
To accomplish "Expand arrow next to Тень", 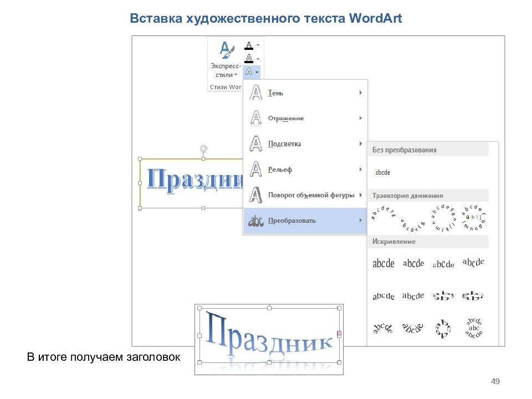I will (360, 93).
